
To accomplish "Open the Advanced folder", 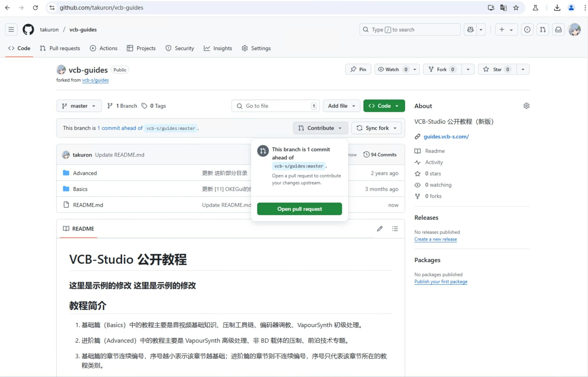I will [x=85, y=173].
